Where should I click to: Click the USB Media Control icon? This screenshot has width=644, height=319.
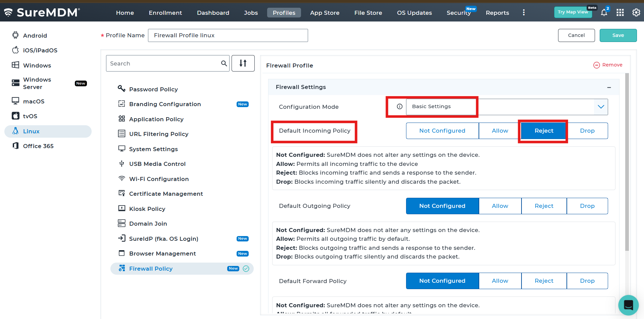[x=121, y=164]
